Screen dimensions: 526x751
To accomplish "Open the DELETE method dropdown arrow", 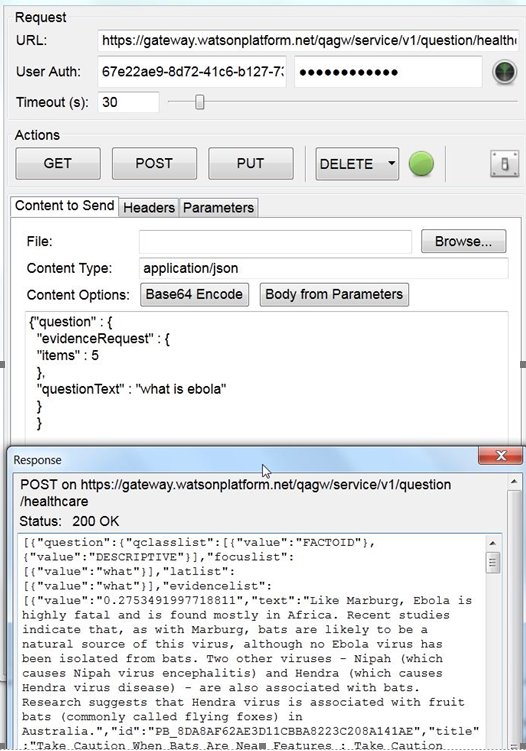I will click(x=391, y=163).
